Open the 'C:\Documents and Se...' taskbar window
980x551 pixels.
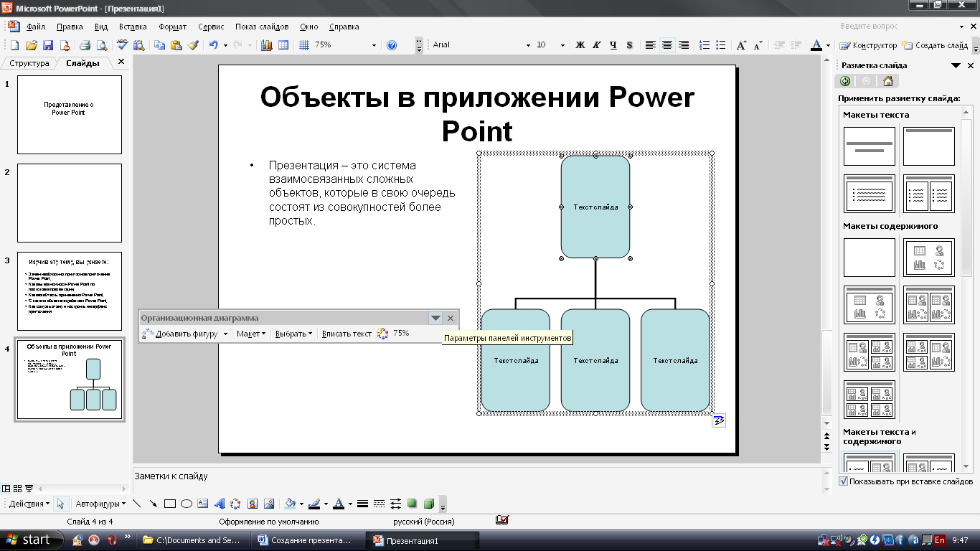point(192,540)
